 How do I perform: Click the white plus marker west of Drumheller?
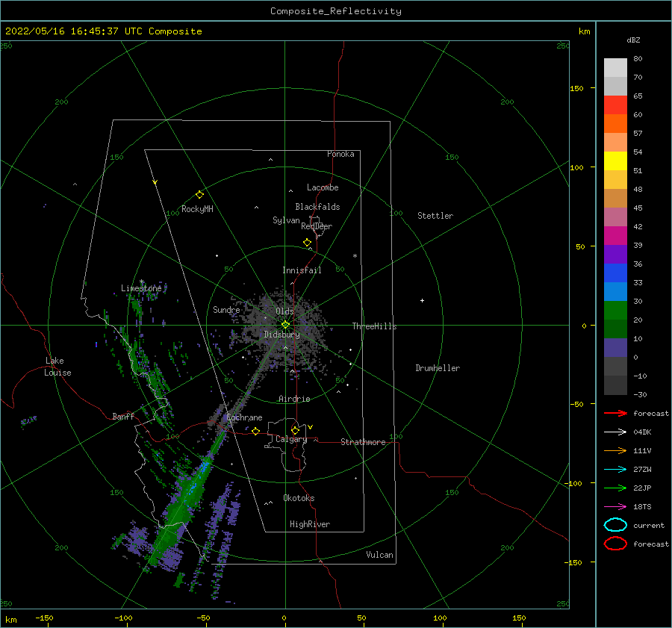[x=422, y=300]
